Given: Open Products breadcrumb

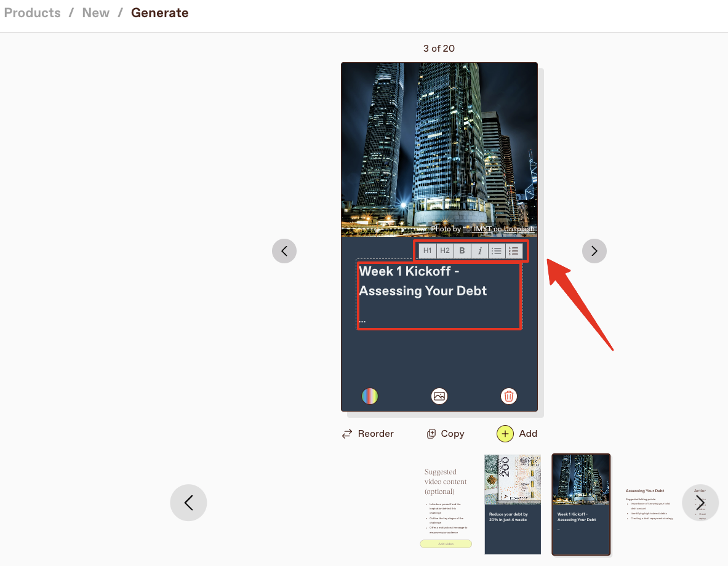Looking at the screenshot, I should pos(33,13).
